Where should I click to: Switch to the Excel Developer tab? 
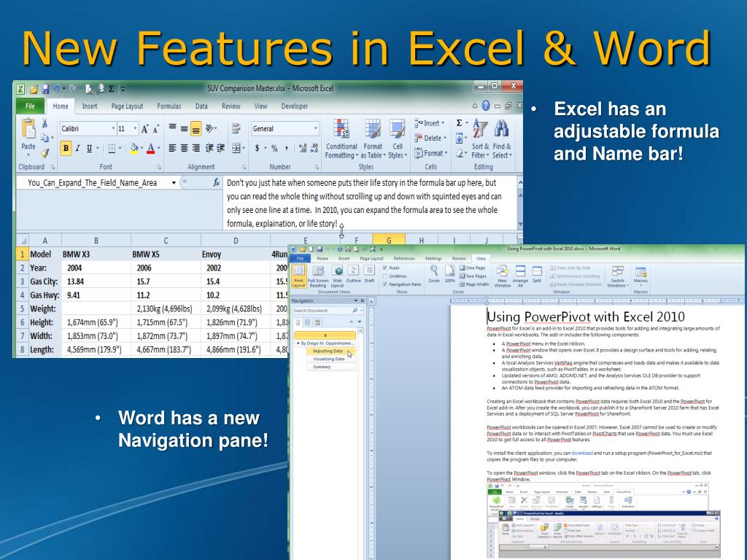tap(295, 106)
